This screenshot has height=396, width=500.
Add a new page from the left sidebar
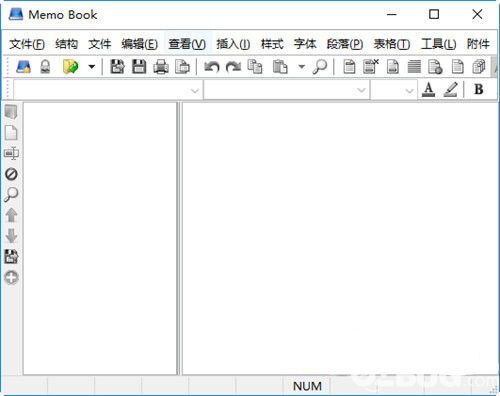(11, 133)
